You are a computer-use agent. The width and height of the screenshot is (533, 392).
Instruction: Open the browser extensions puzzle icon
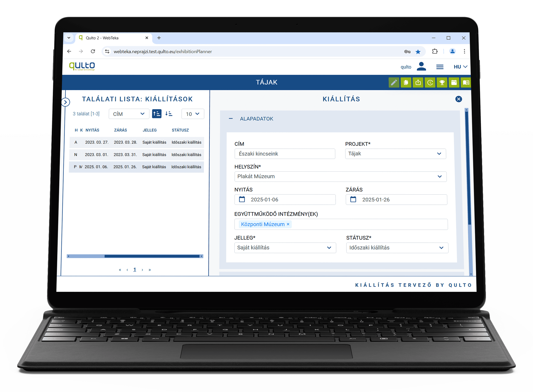tap(435, 52)
